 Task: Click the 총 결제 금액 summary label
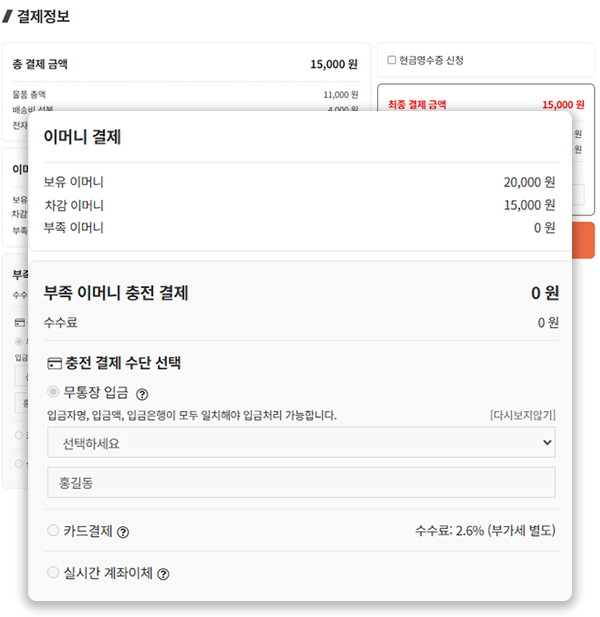pyautogui.click(x=40, y=64)
